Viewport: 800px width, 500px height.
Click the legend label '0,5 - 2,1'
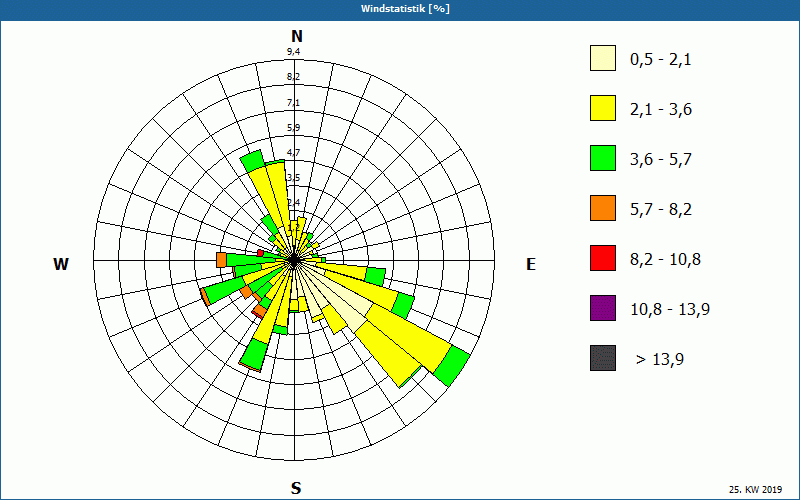(x=661, y=60)
